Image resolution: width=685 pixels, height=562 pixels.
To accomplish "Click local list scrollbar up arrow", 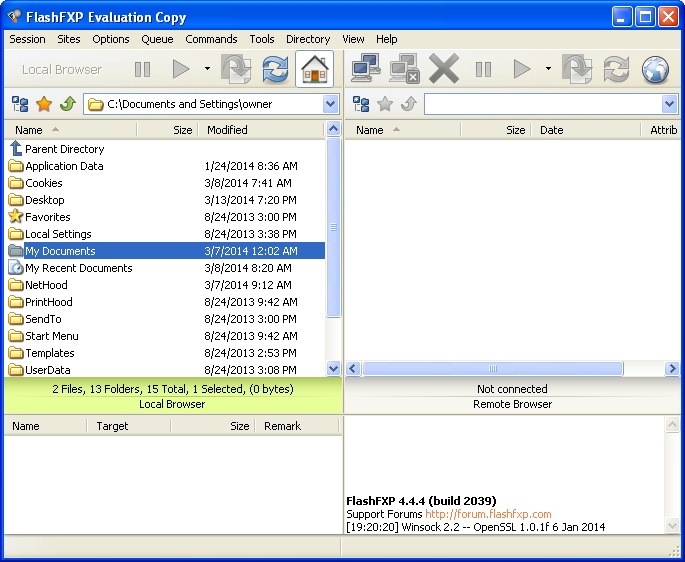I will click(333, 128).
